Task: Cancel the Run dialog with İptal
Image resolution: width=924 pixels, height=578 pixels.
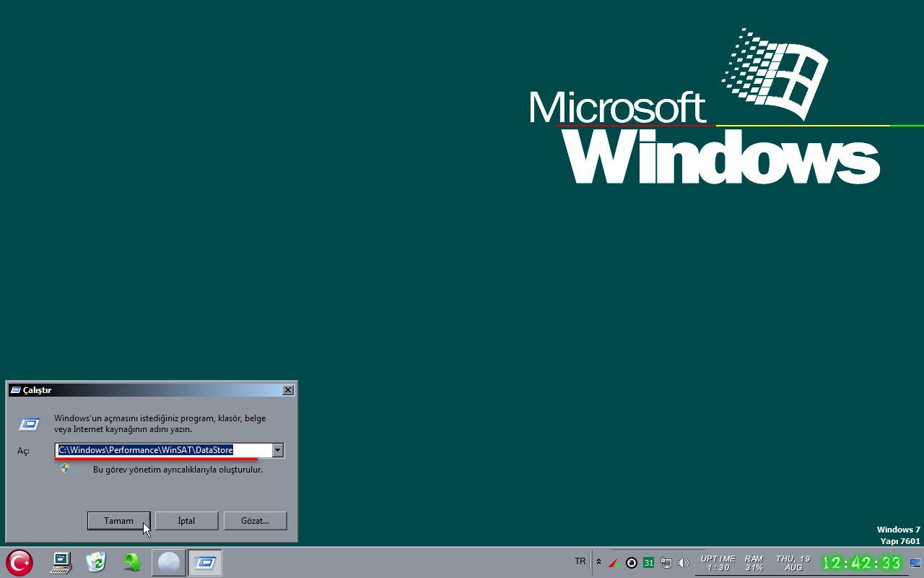Action: (186, 520)
